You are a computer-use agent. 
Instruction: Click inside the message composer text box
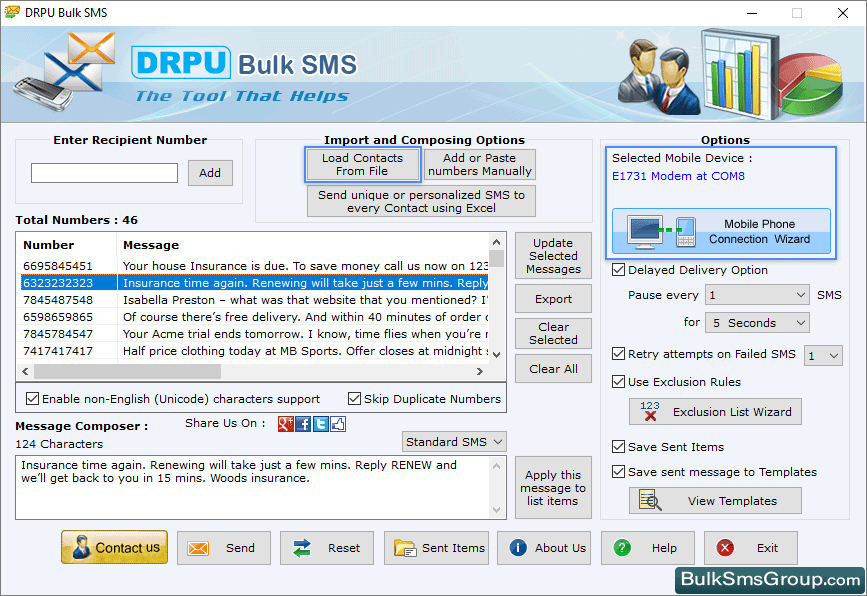253,487
